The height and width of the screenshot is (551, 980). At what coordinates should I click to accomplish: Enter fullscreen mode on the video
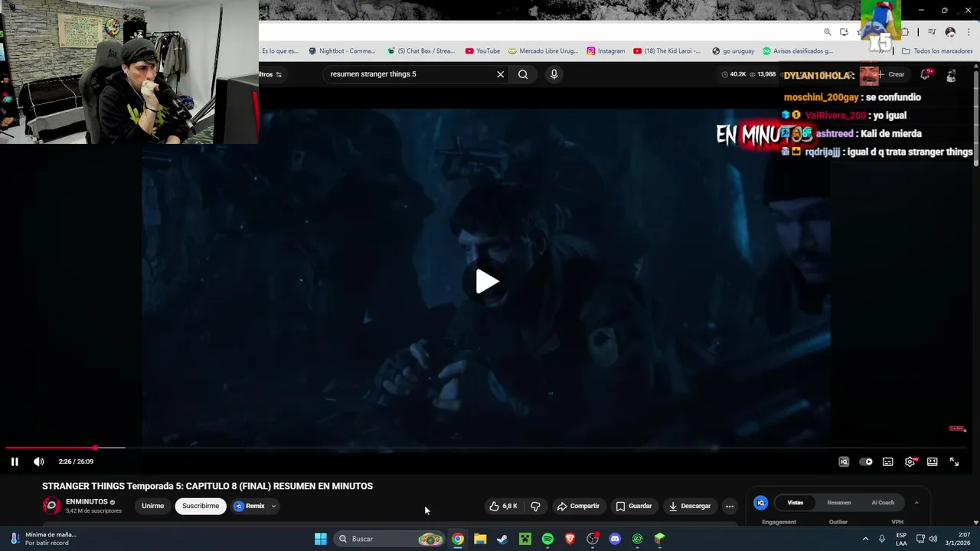(x=955, y=461)
